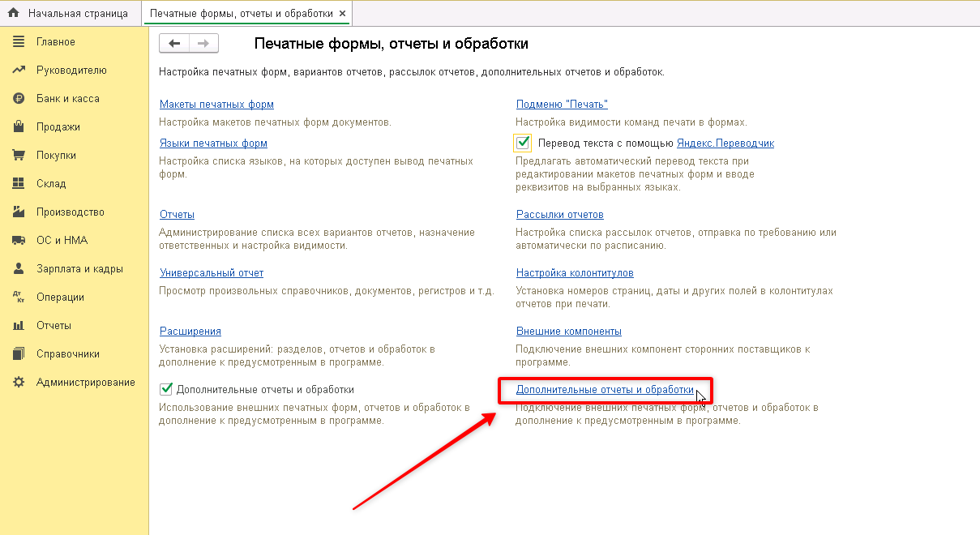Click the Операции Дт/Кт icon
Screen dimensions: 980x535
pos(19,297)
